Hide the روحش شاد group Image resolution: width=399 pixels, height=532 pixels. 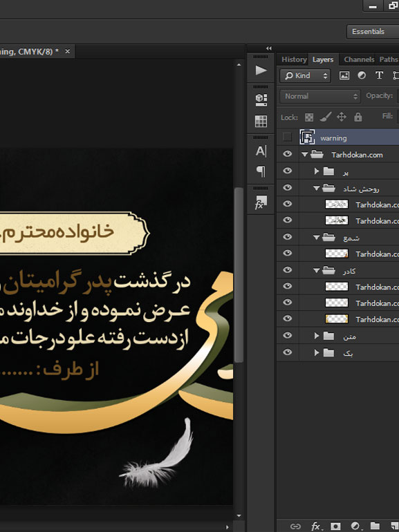click(287, 187)
